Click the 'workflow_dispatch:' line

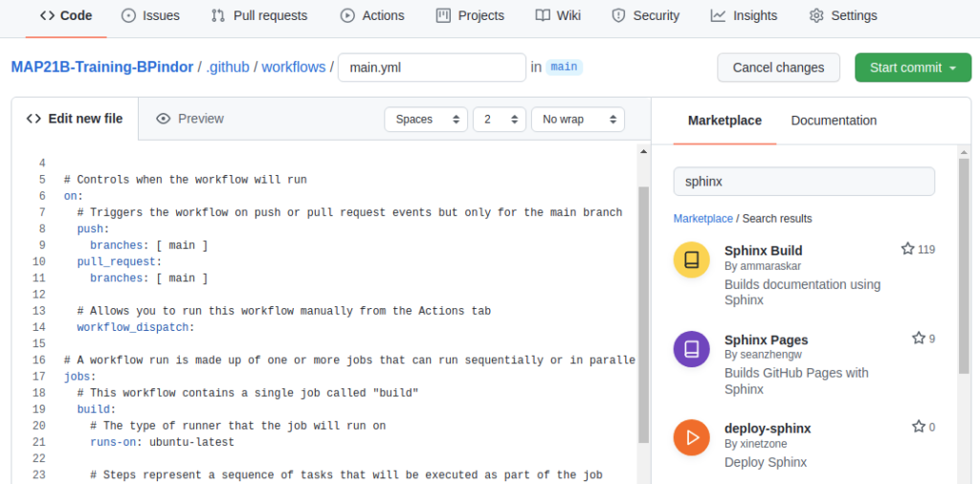click(136, 327)
